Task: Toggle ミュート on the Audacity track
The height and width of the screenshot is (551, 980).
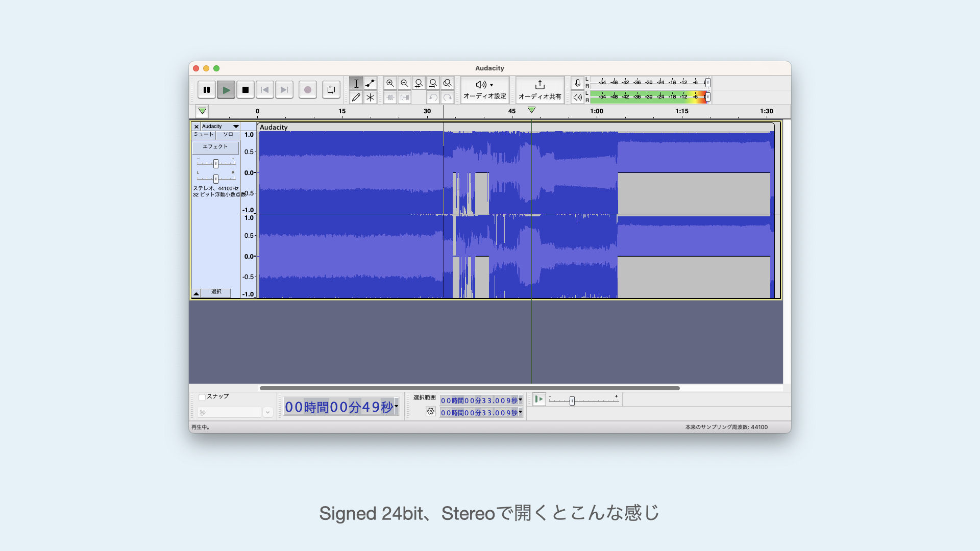Action: point(203,135)
